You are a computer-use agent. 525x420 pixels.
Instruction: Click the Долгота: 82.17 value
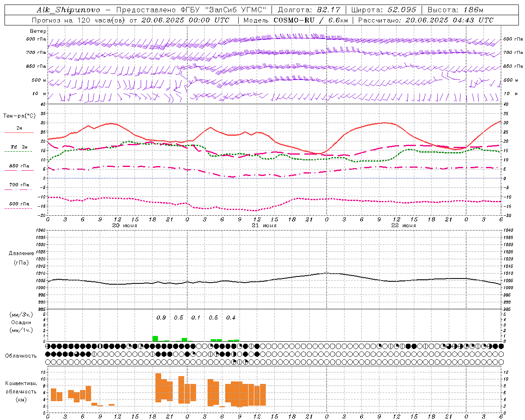coord(309,10)
